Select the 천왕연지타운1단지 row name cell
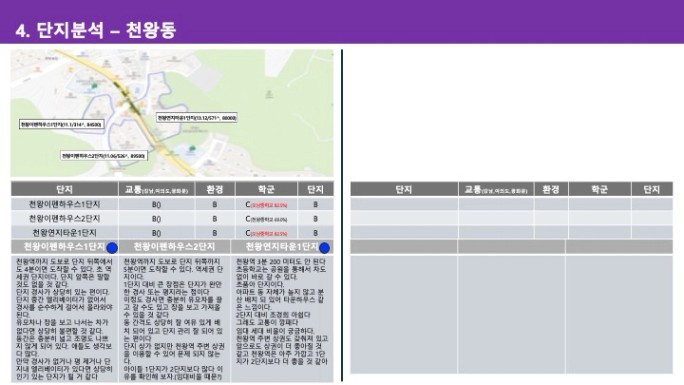The image size is (684, 385). [x=65, y=232]
